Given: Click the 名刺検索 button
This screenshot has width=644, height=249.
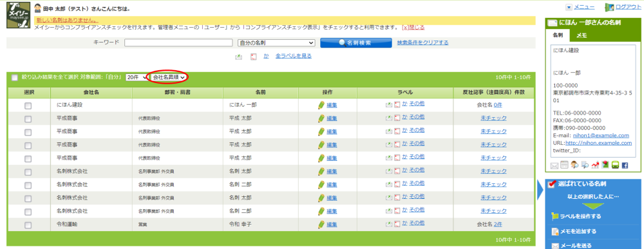Looking at the screenshot, I should (x=356, y=42).
